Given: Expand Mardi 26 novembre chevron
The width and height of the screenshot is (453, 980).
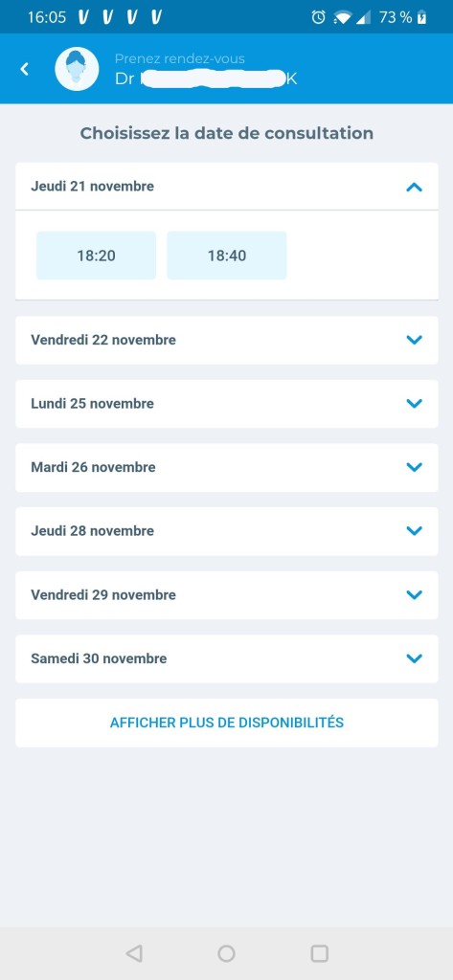Looking at the screenshot, I should 414,467.
